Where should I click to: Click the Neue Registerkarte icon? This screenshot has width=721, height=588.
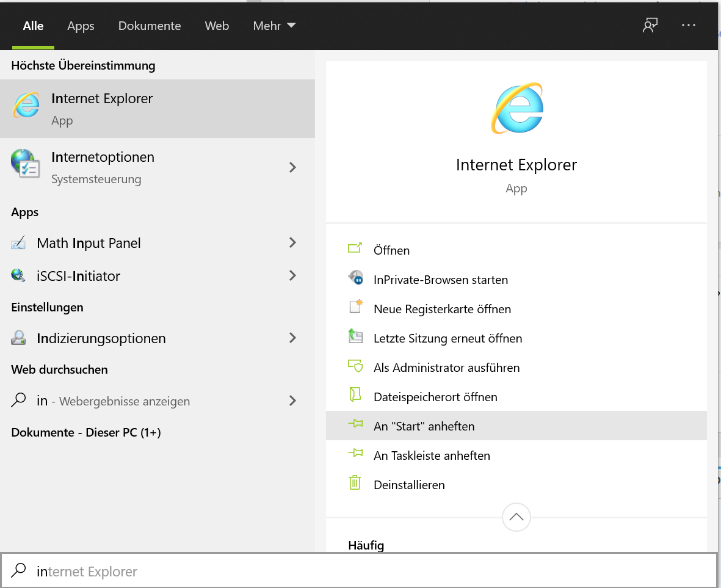355,307
